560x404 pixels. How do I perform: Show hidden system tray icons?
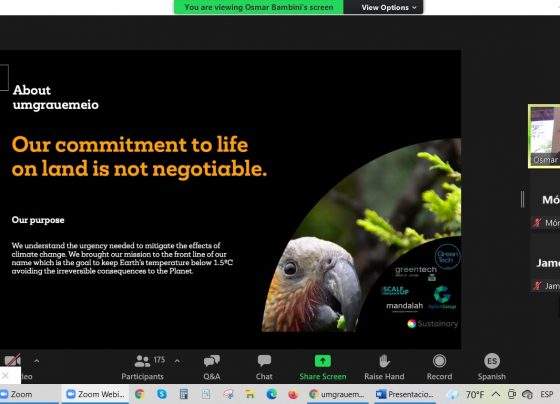click(x=496, y=394)
